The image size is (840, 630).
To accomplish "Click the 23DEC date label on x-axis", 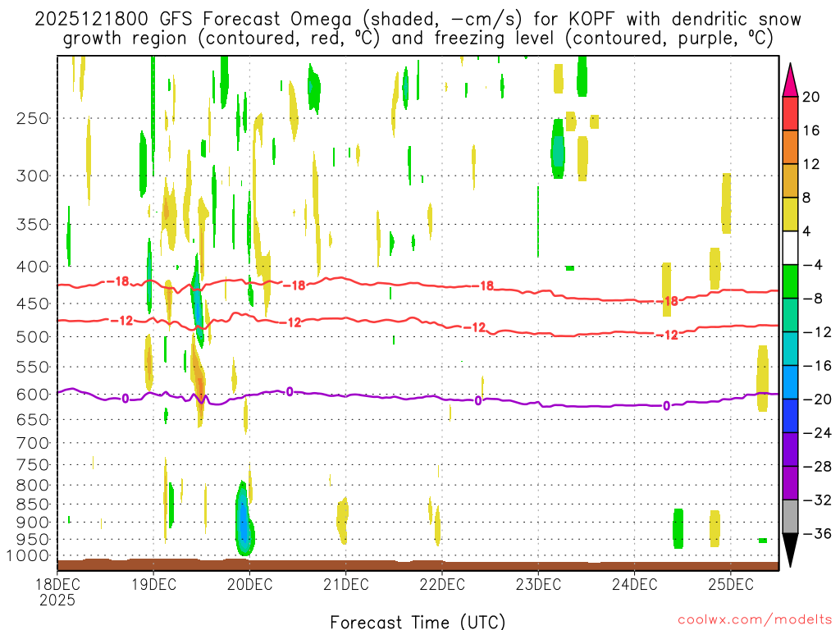I will pyautogui.click(x=538, y=584).
